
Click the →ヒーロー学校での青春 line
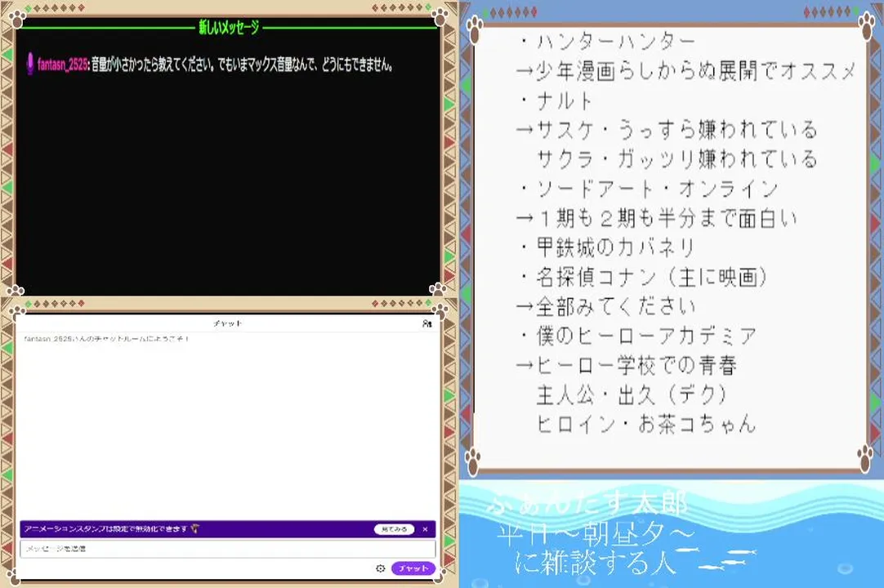[627, 365]
